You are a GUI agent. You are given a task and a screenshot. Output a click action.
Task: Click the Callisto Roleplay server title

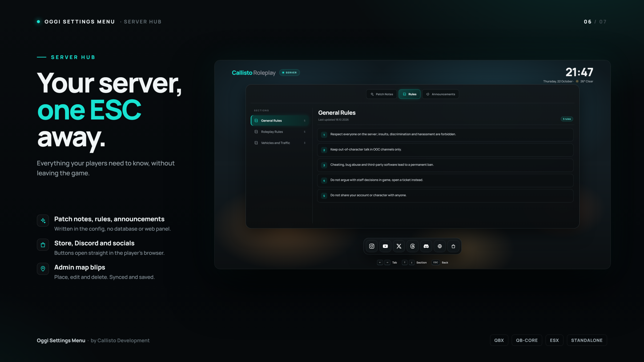254,73
